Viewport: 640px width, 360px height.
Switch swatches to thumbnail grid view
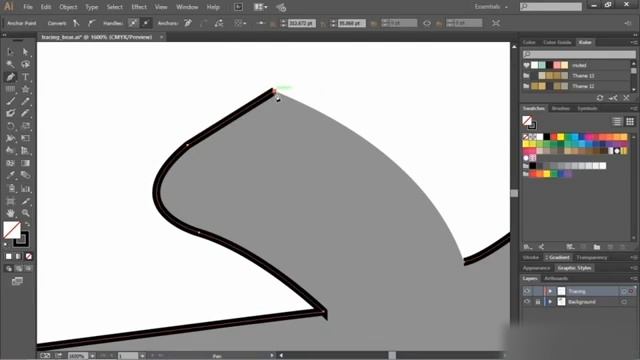point(630,121)
